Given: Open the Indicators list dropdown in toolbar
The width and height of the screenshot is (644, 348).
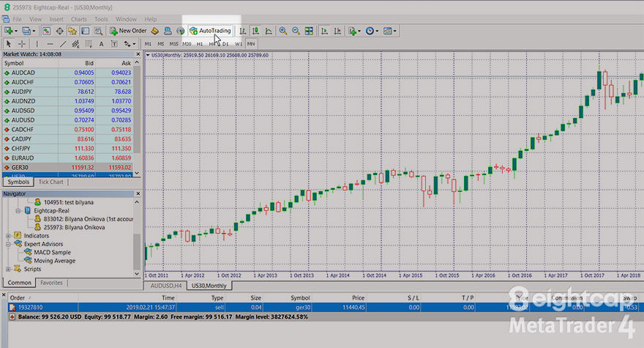Looking at the screenshot, I should [x=354, y=31].
